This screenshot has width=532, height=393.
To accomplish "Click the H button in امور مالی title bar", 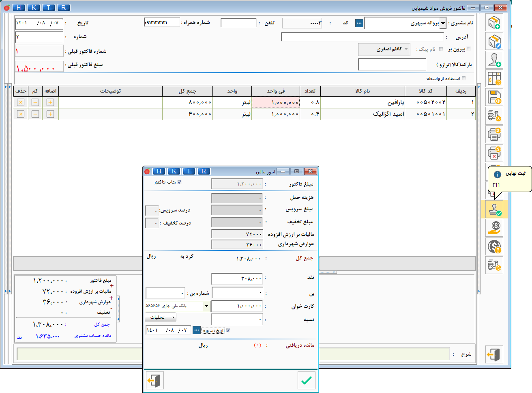I will (x=159, y=171).
